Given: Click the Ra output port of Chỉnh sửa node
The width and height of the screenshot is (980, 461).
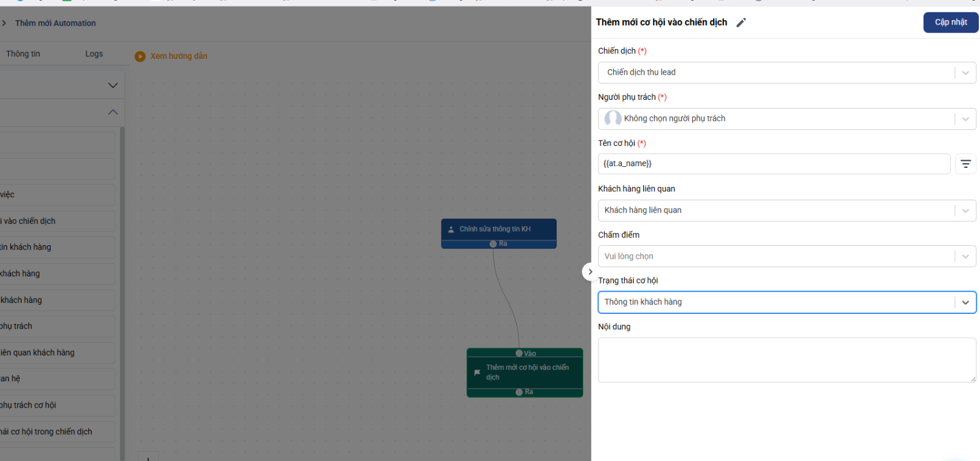Looking at the screenshot, I should pyautogui.click(x=493, y=244).
